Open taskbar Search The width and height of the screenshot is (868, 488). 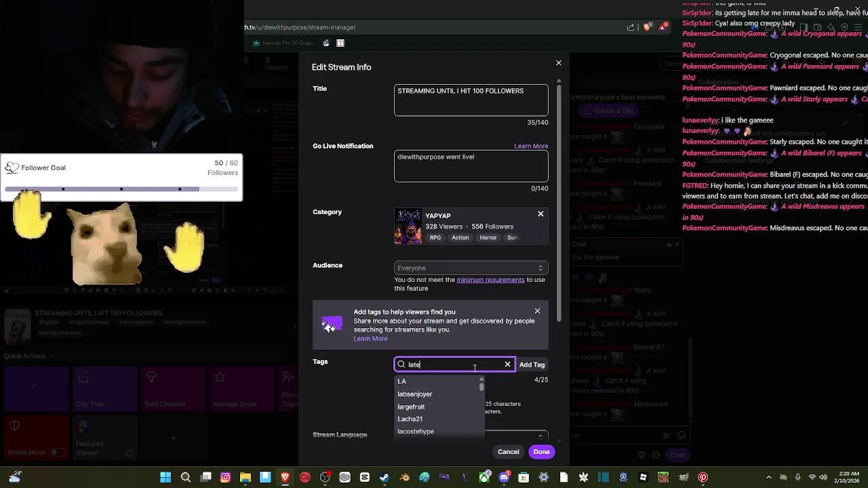point(186,477)
